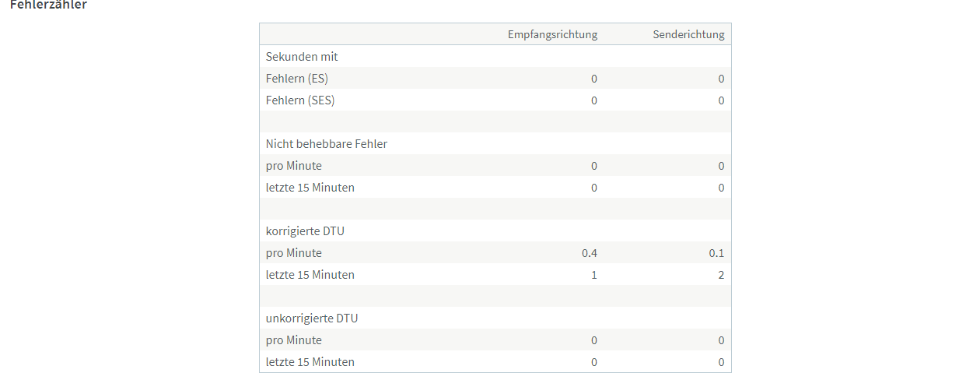Click the korrigierte DTU value 2 in Senderichtung

(x=721, y=275)
